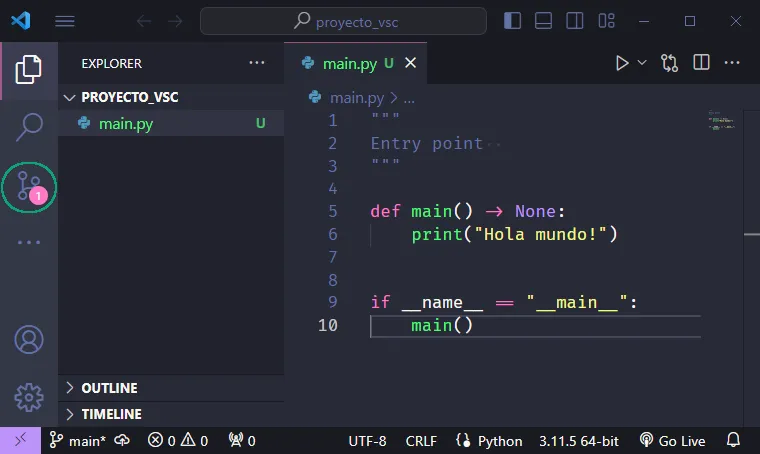Click the remote window indicator icon

point(20,441)
